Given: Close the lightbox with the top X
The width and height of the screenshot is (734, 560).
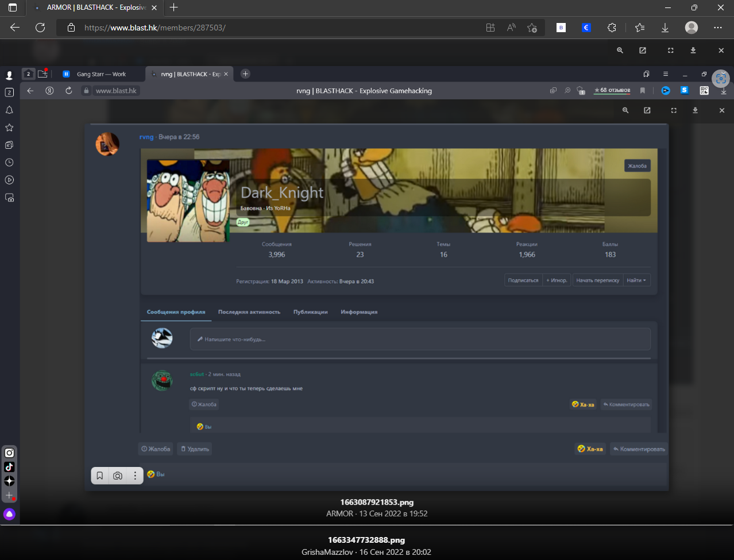Looking at the screenshot, I should coord(721,51).
